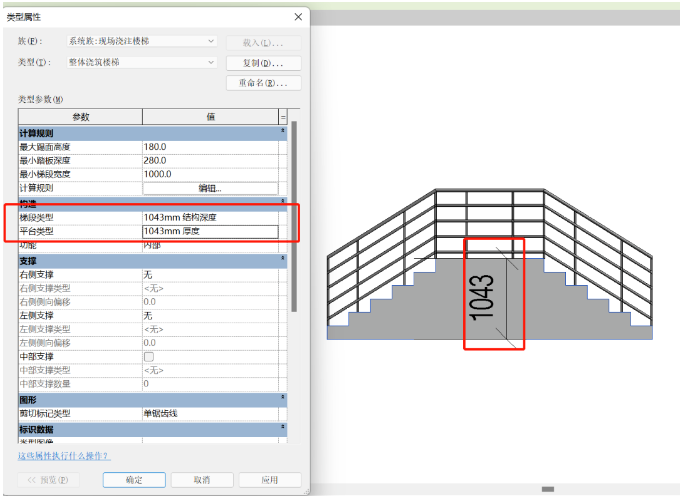Viewport: 682px width, 499px height.
Task: Collapse the 标识数据 section
Action: pos(283,427)
